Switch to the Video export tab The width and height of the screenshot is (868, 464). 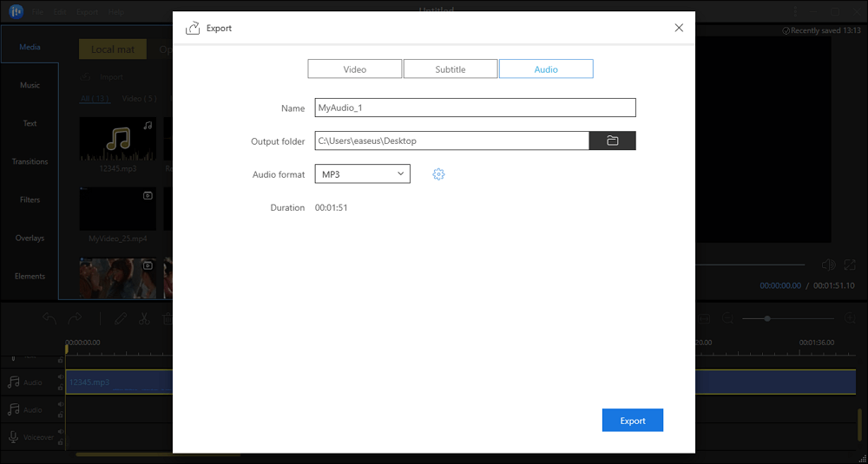pyautogui.click(x=354, y=69)
